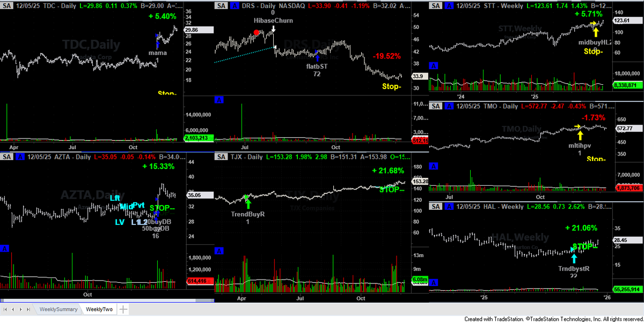Image resolution: width=644 pixels, height=322 pixels.
Task: Click the +21.06% label on HAL
Action: point(581,228)
